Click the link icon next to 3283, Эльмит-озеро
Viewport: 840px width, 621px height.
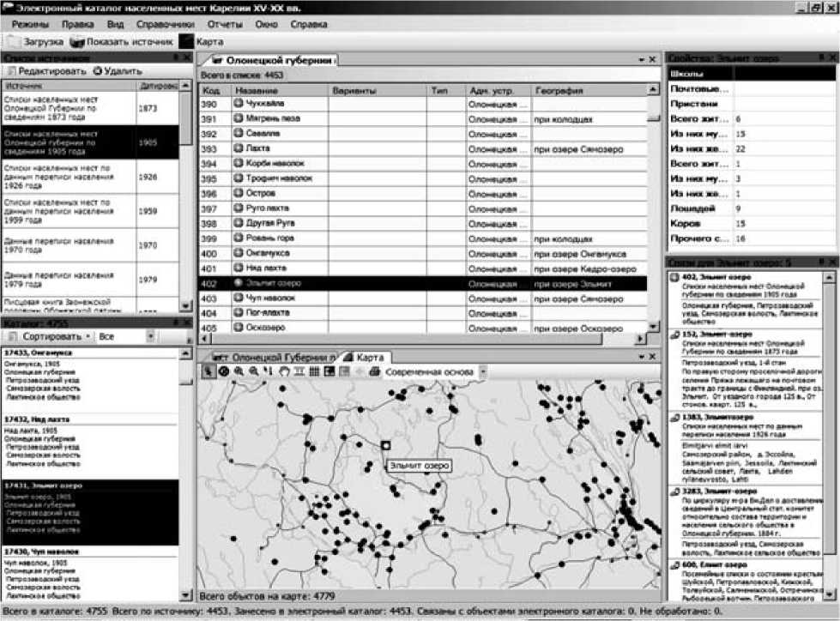675,491
